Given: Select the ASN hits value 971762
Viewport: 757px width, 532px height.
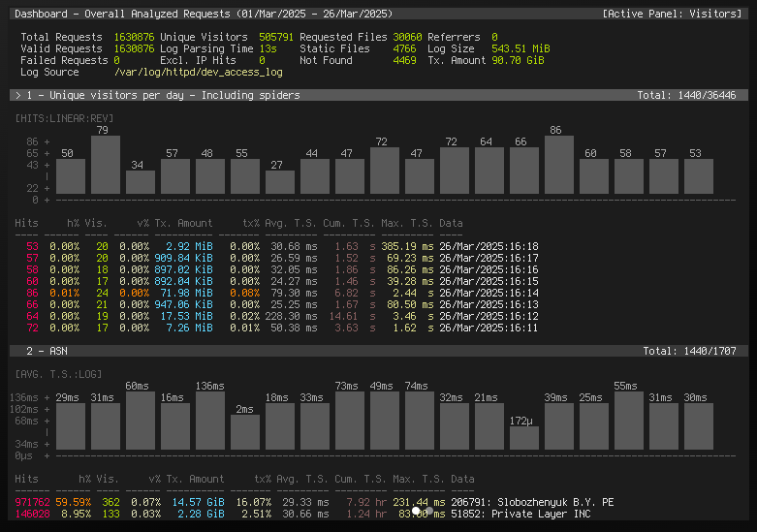Looking at the screenshot, I should click(x=32, y=502).
